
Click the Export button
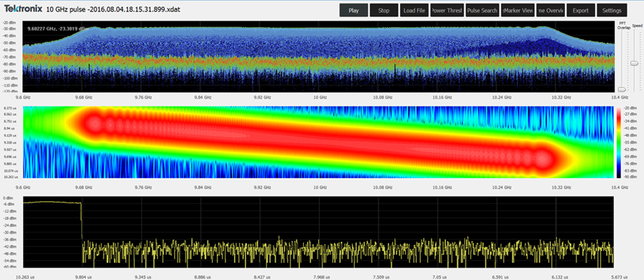point(581,10)
